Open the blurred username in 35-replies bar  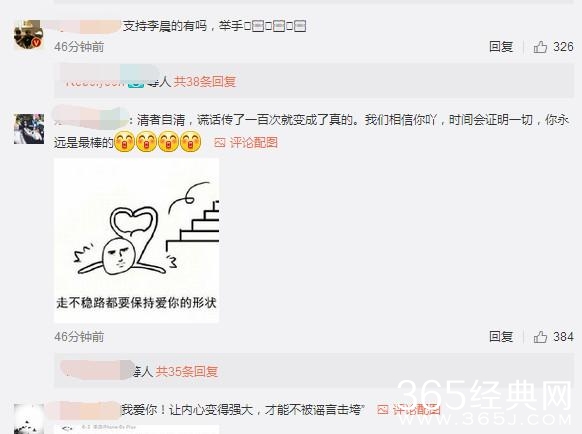click(97, 369)
